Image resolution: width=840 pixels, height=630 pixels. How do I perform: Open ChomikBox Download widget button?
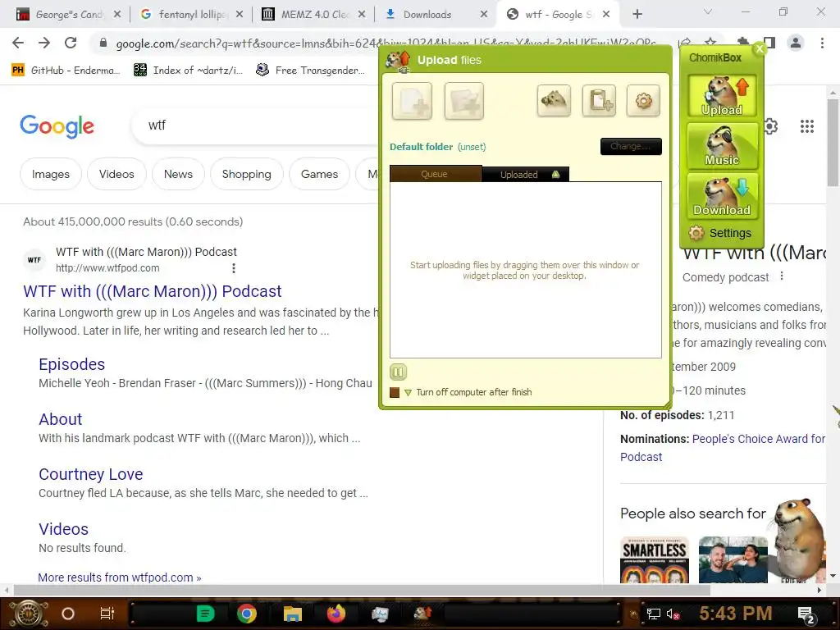722,196
